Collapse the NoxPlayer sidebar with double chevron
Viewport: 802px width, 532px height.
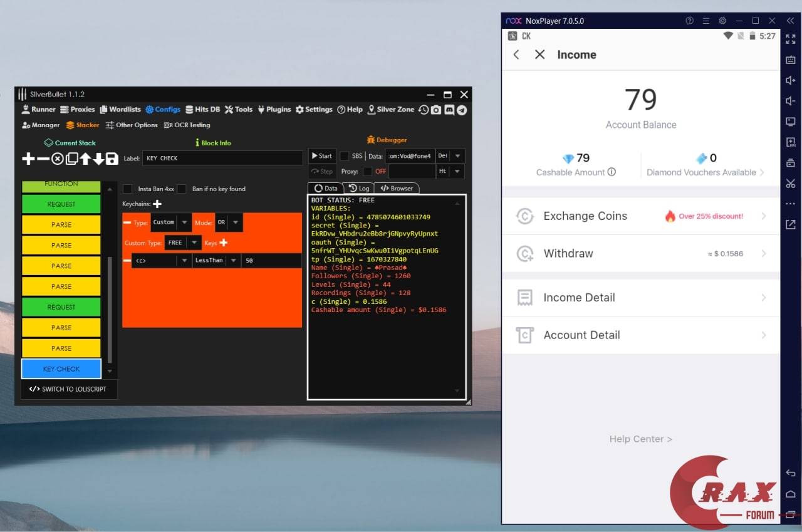791,21
